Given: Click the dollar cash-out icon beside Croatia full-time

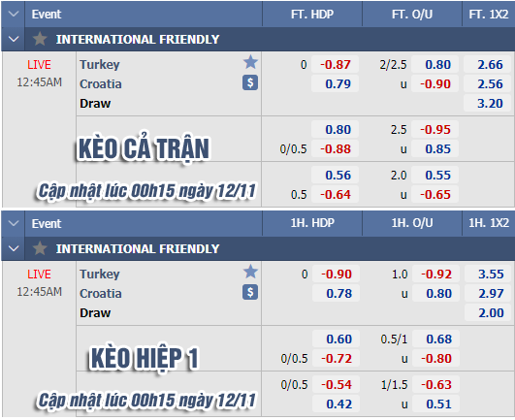Looking at the screenshot, I should point(250,82).
